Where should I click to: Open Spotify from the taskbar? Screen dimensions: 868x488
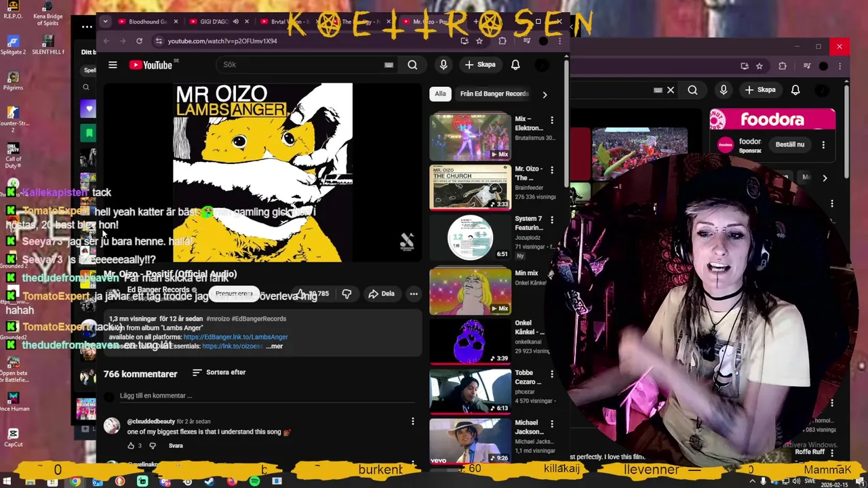(254, 481)
